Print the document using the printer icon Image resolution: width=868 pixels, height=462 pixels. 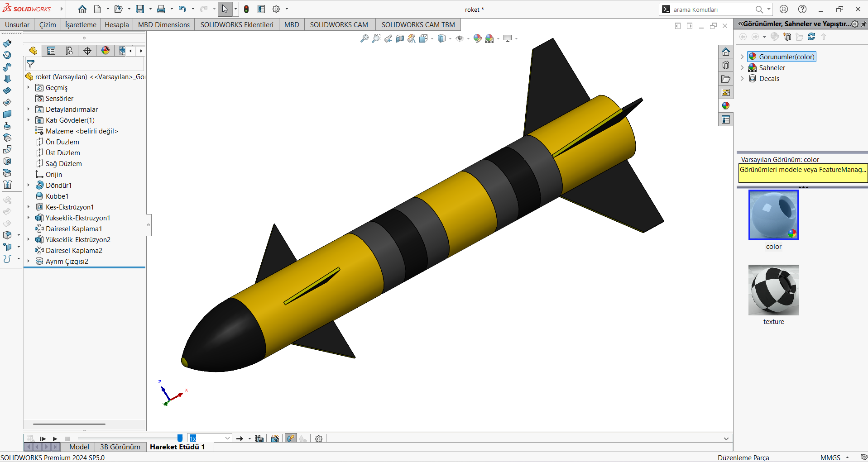(161, 9)
